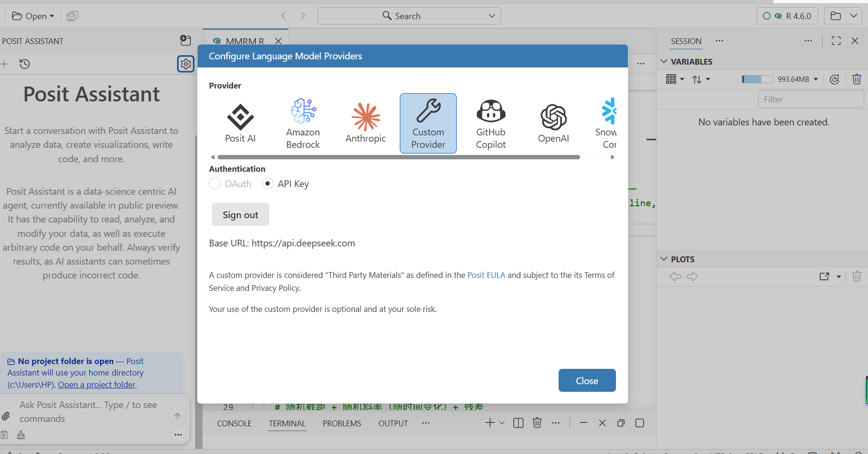Image resolution: width=868 pixels, height=454 pixels.
Task: Clear all plots with trash icon
Action: [x=857, y=277]
